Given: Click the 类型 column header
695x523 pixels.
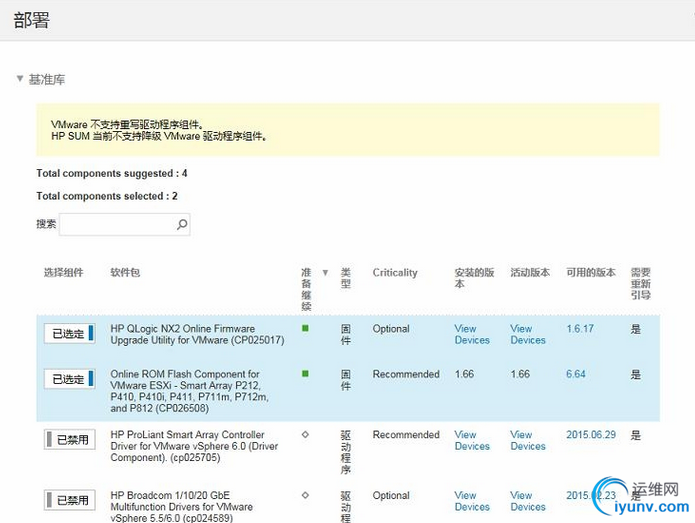Looking at the screenshot, I should [x=345, y=278].
